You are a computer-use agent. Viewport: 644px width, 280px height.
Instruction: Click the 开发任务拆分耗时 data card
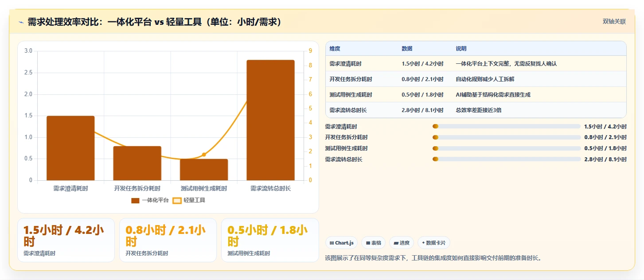(168, 240)
